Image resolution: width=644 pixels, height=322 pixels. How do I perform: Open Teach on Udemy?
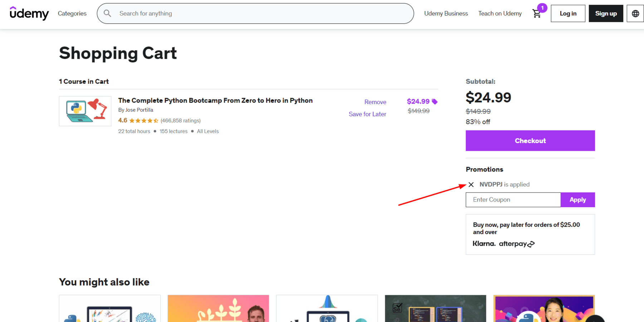click(x=500, y=14)
